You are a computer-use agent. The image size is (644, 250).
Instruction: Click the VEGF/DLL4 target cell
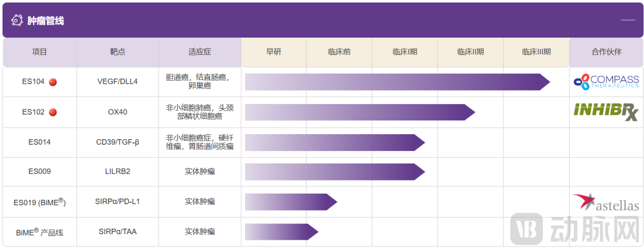coord(117,82)
